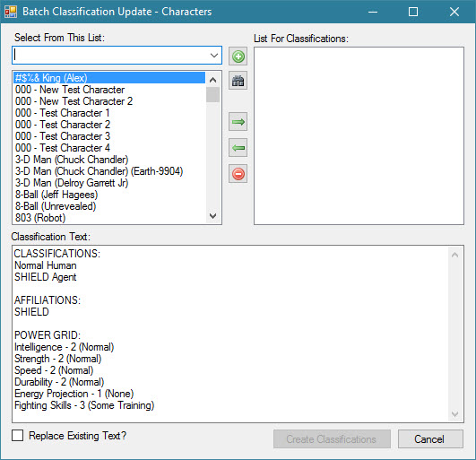Click the Create Classifications button
This screenshot has height=460, width=476.
(x=332, y=439)
